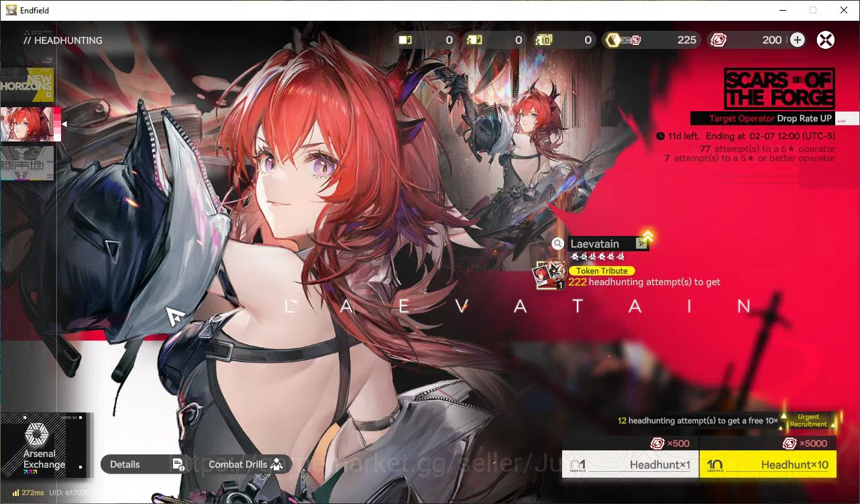860x504 pixels.
Task: Close the headhunting screen with the X icon
Action: (826, 40)
